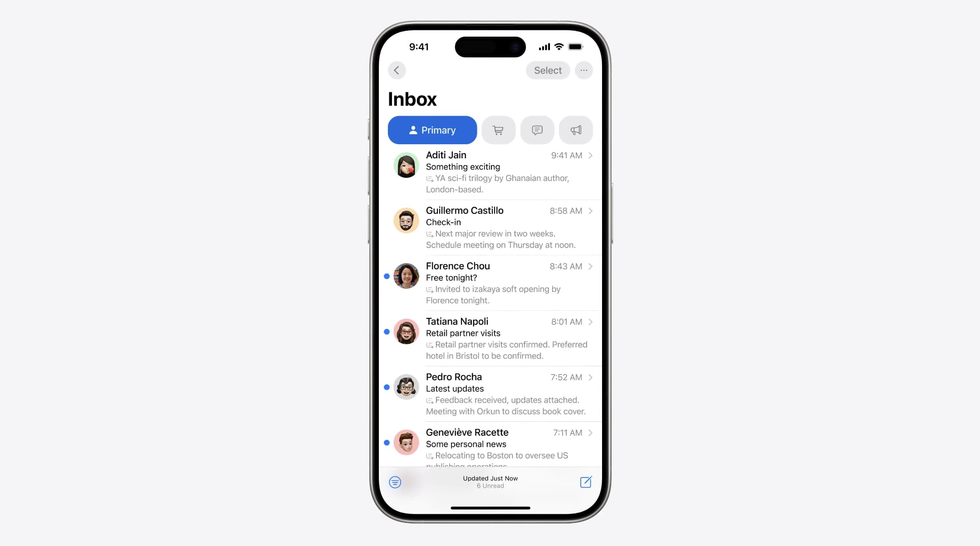Open inbox filter/menu icon
Viewport: 980px width, 546px height.
[x=396, y=482]
